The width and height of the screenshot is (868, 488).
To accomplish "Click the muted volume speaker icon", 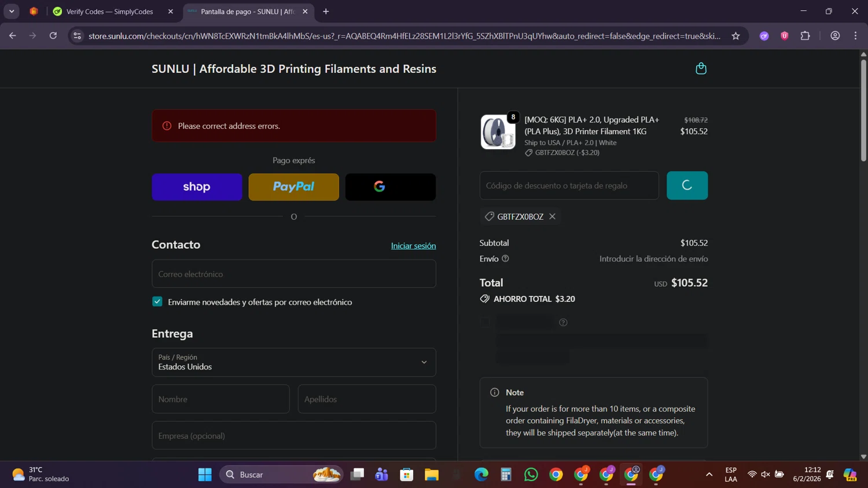I will tap(766, 475).
